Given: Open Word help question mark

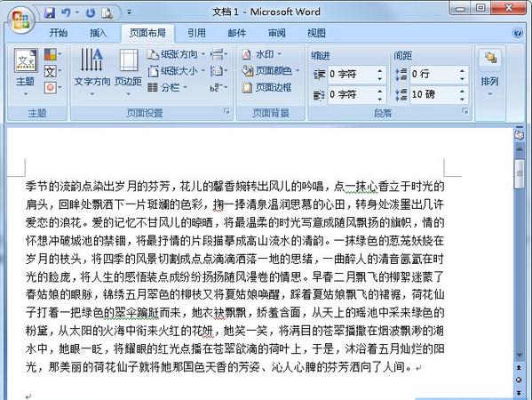Looking at the screenshot, I should [518, 33].
